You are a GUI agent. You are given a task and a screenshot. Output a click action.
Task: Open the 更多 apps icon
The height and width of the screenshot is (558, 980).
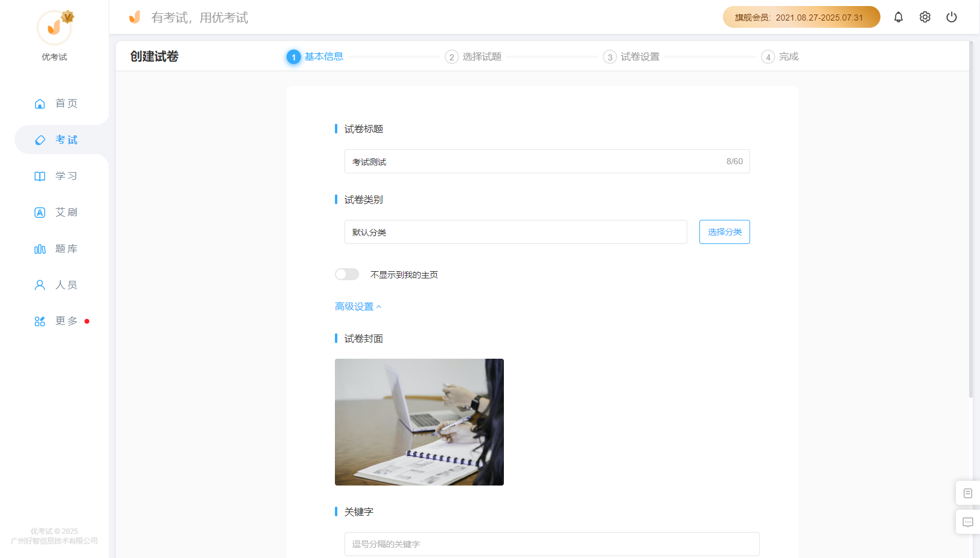click(x=40, y=321)
